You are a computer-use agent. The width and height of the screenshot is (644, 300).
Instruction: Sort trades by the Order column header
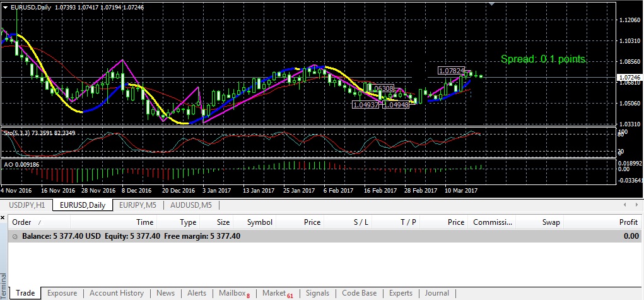(x=22, y=222)
